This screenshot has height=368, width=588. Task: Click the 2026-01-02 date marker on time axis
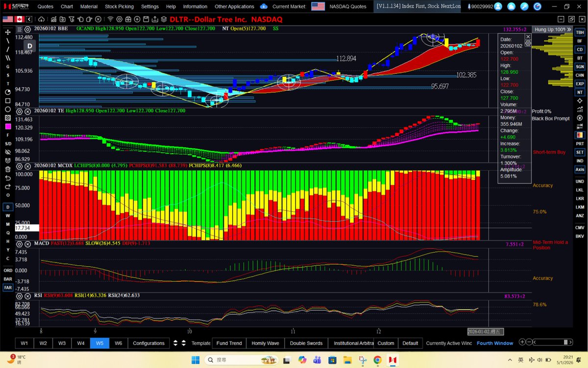pos(485,332)
